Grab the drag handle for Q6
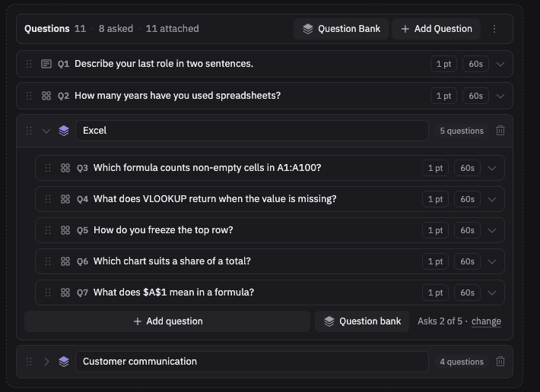540x392 pixels. coord(48,261)
